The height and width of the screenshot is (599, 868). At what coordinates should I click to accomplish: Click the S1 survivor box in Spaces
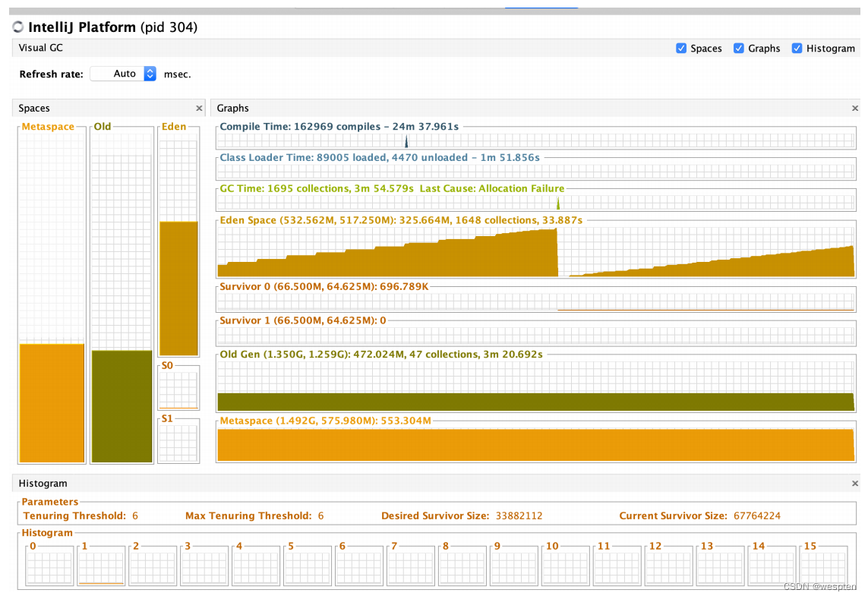tap(178, 443)
